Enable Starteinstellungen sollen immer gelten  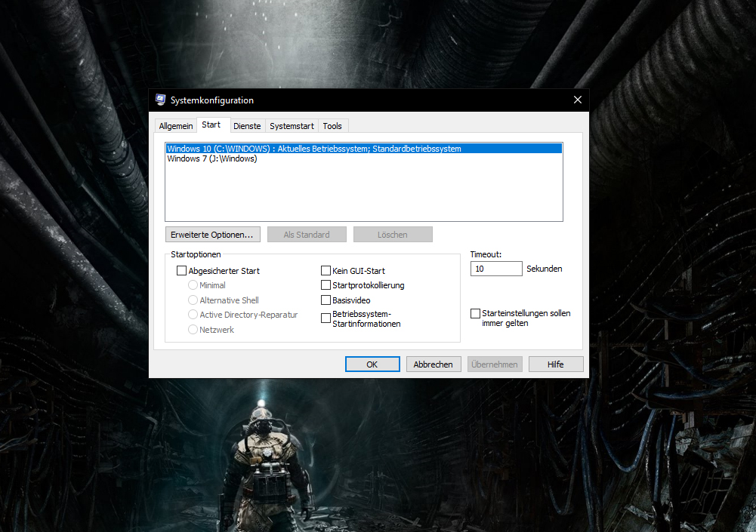475,314
